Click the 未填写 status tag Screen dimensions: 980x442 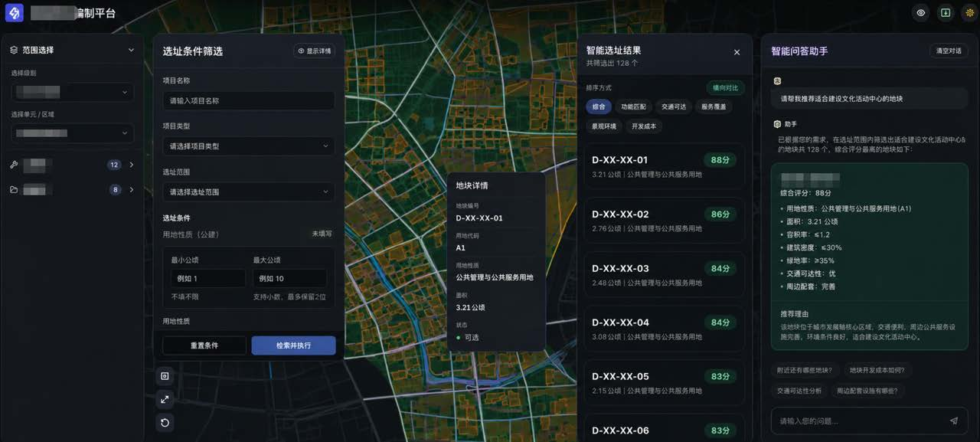pyautogui.click(x=322, y=234)
